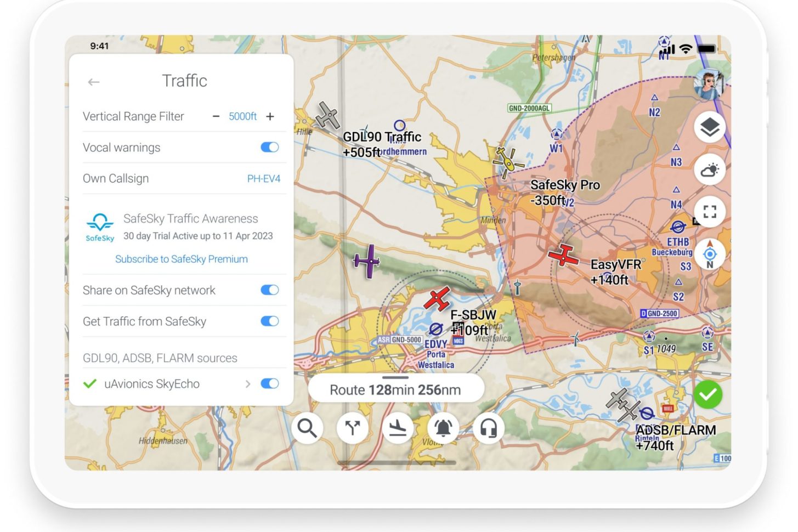Tap the GDL90 Traffic +505ft label
798x532 pixels.
pyautogui.click(x=382, y=144)
